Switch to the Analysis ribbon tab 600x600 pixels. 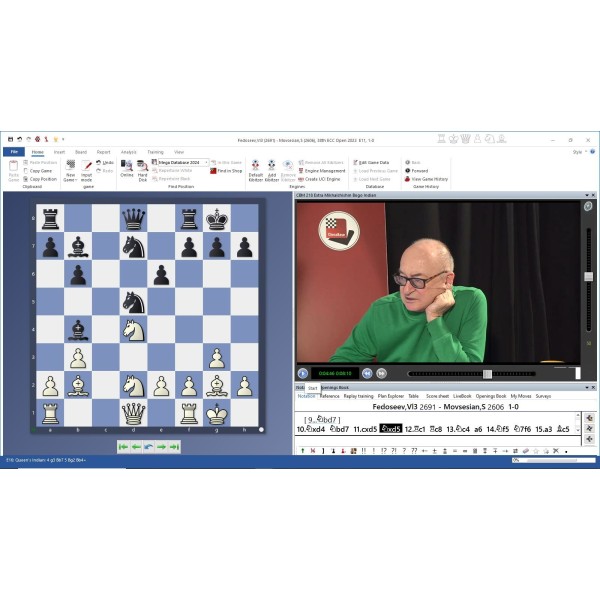(129, 152)
